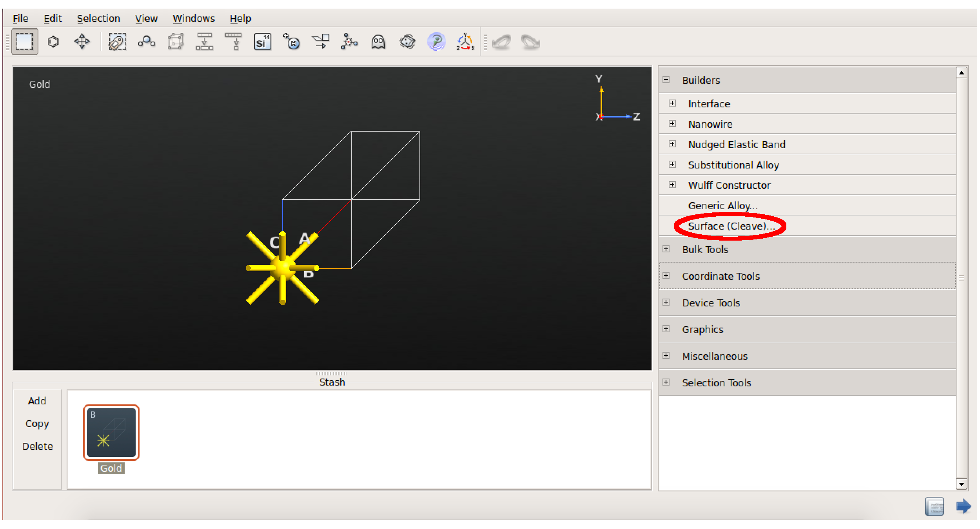Click the Gold label in the 3D viewer
The width and height of the screenshot is (980, 529).
[40, 84]
